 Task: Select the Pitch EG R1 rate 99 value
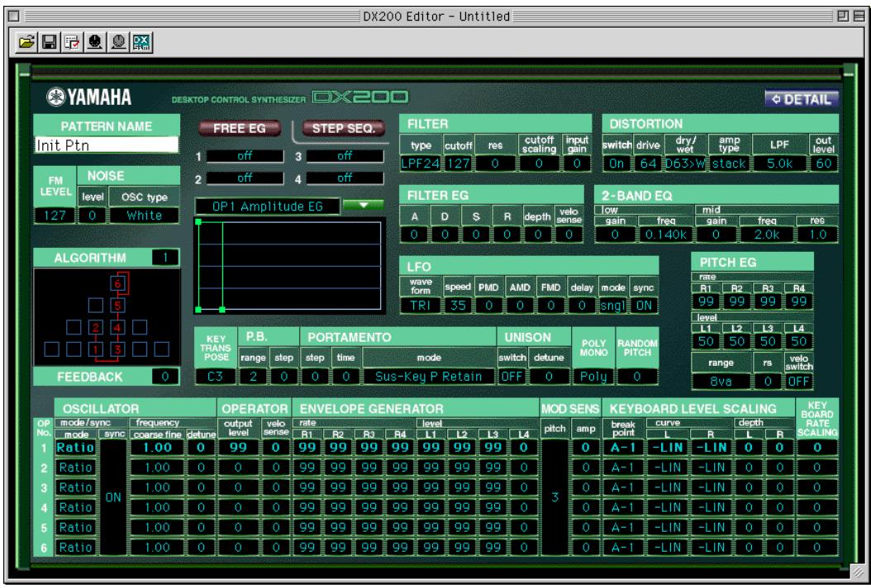(x=706, y=301)
